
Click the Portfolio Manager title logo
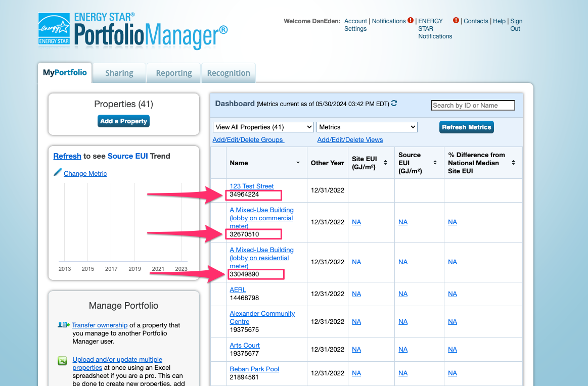pyautogui.click(x=151, y=31)
